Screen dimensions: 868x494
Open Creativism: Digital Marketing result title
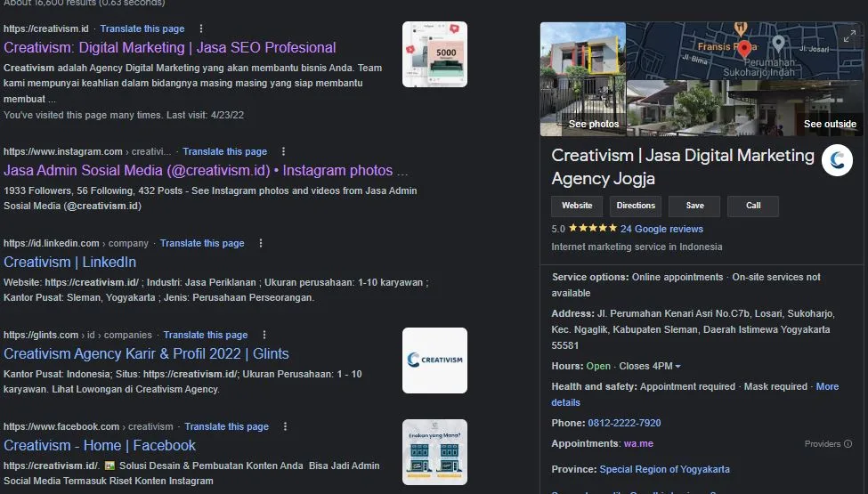(169, 47)
